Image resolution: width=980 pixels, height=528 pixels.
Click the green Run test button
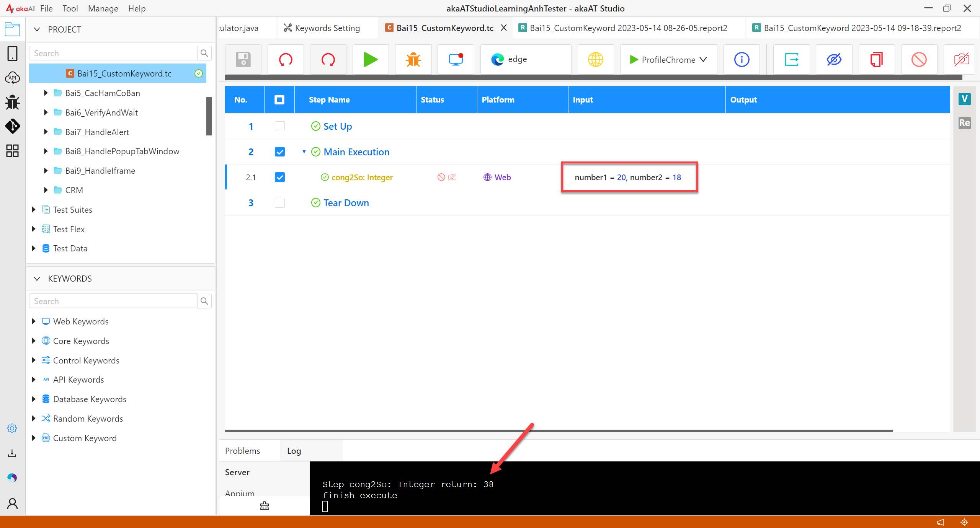(371, 59)
